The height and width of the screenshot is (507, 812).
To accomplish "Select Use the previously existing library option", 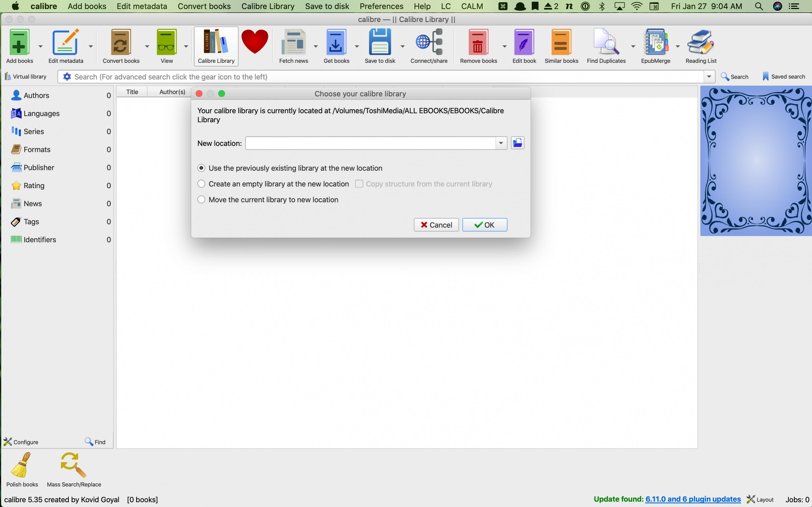I will (x=201, y=168).
